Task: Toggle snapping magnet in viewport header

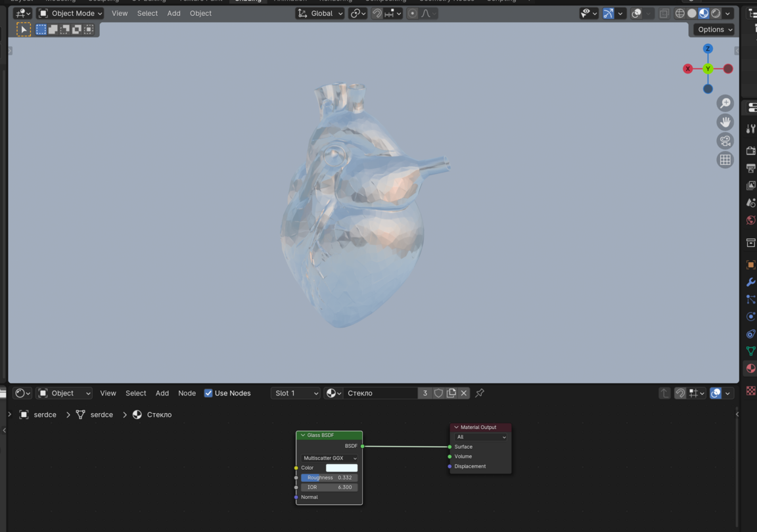Action: tap(377, 13)
